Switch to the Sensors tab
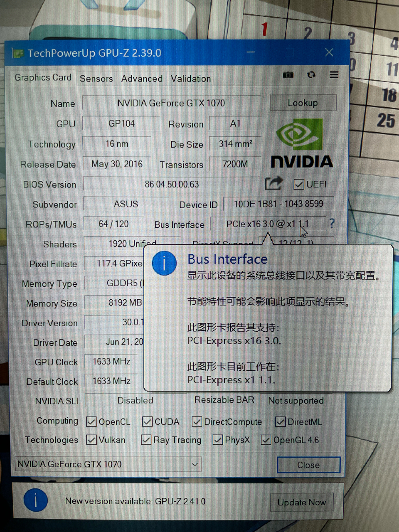This screenshot has height=532, width=399. 96,79
